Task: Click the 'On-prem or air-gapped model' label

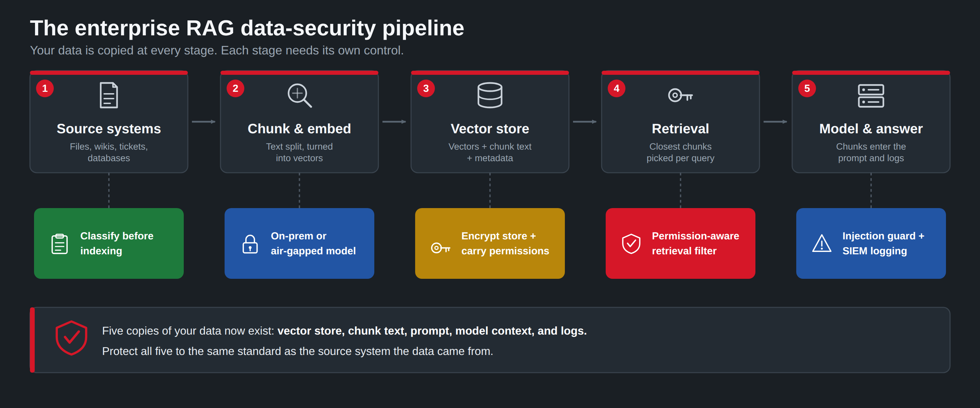Action: 313,243
